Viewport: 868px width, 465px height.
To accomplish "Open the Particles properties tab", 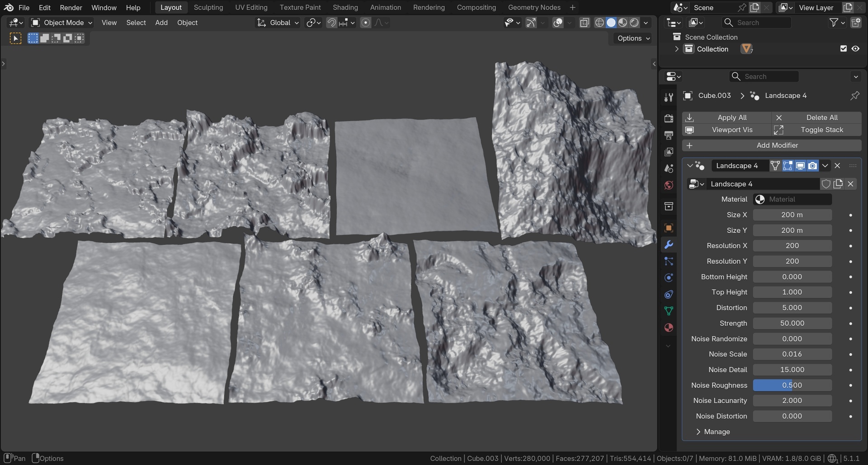I will (669, 261).
